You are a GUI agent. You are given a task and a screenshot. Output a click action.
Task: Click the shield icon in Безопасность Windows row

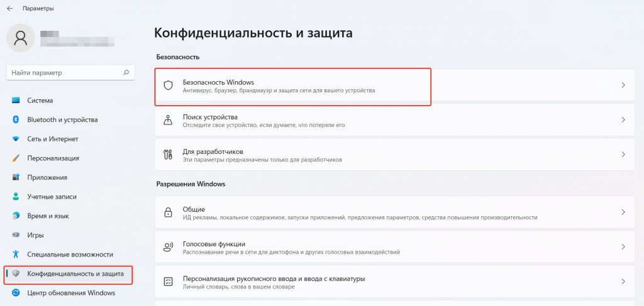(x=167, y=85)
